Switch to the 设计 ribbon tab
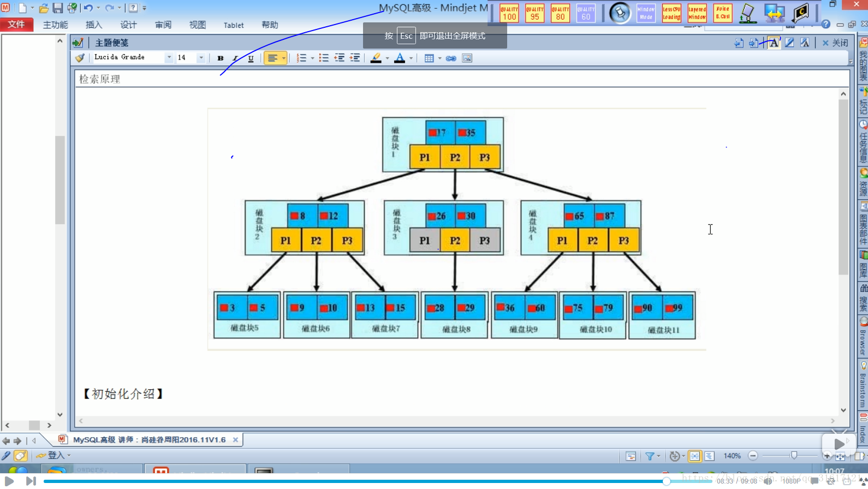Screen dimensions: 868x489 [128, 25]
